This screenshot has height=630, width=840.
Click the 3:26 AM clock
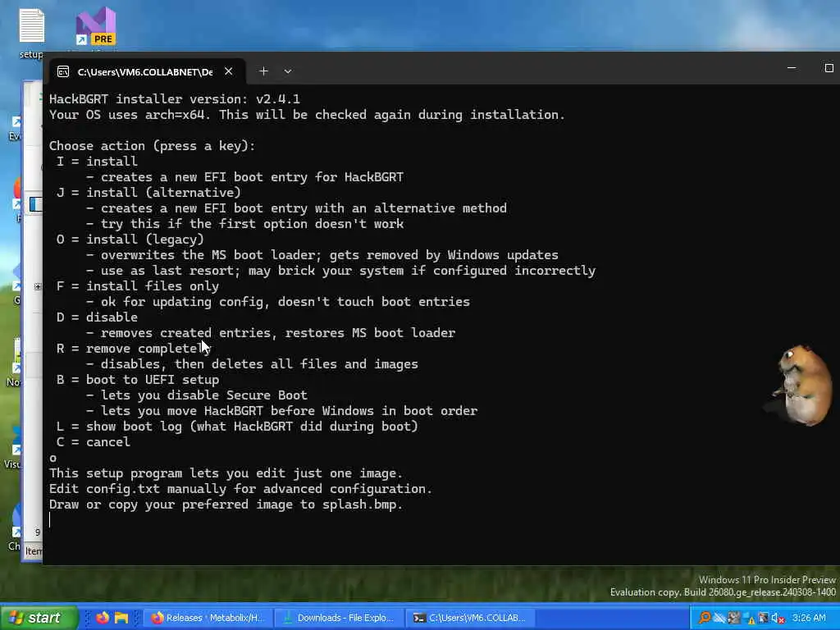pos(809,618)
